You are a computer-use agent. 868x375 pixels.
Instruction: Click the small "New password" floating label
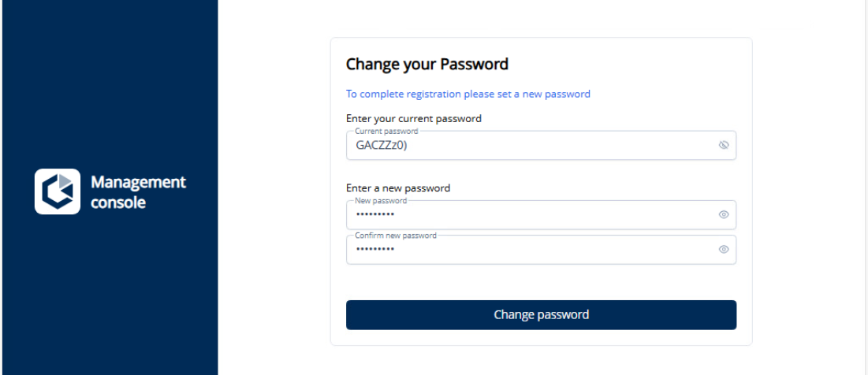tap(381, 201)
